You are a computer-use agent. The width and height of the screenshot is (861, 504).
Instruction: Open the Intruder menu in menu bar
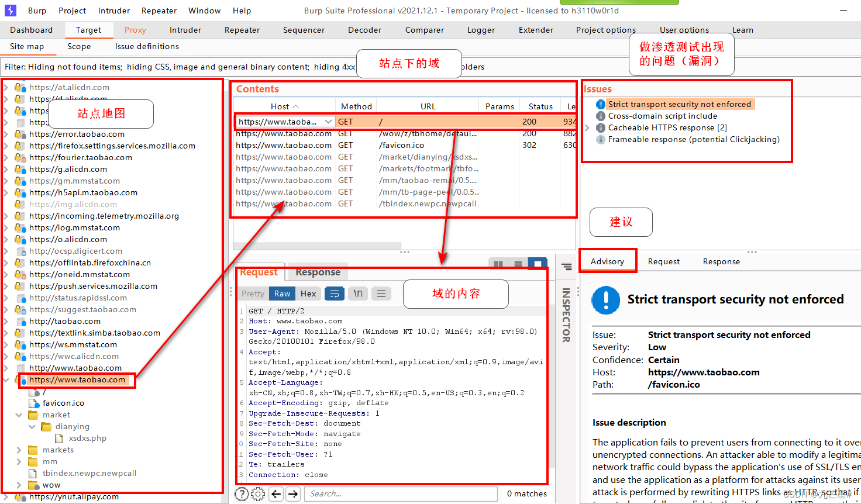click(114, 11)
